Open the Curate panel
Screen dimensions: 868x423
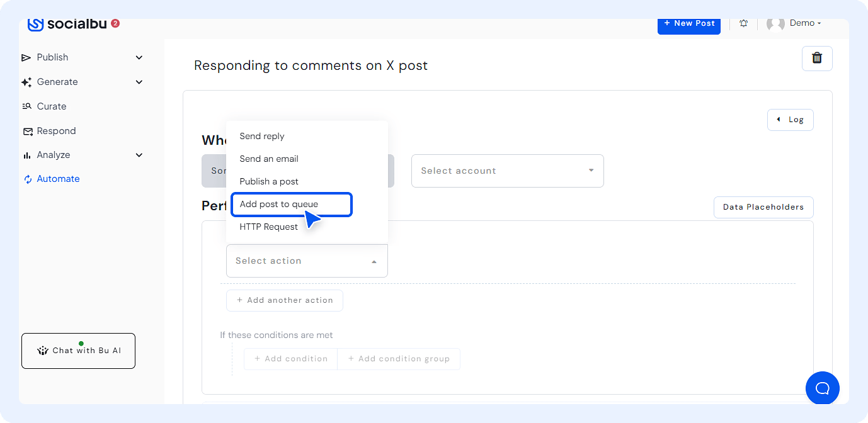(x=50, y=106)
